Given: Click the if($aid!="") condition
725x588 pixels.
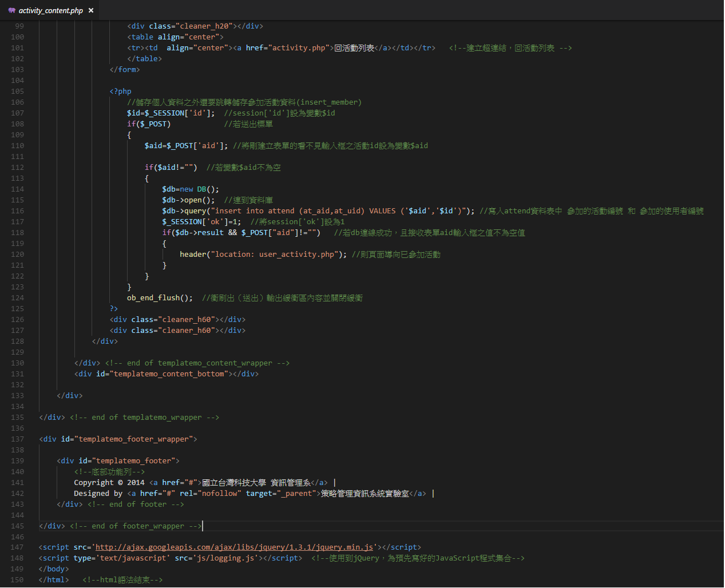Looking at the screenshot, I should point(171,168).
